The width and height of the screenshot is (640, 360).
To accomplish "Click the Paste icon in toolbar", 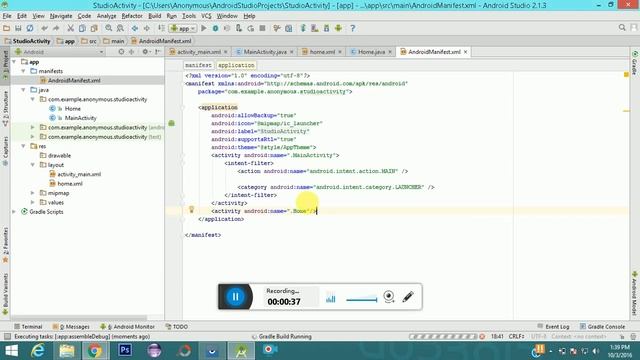I will coord(94,28).
